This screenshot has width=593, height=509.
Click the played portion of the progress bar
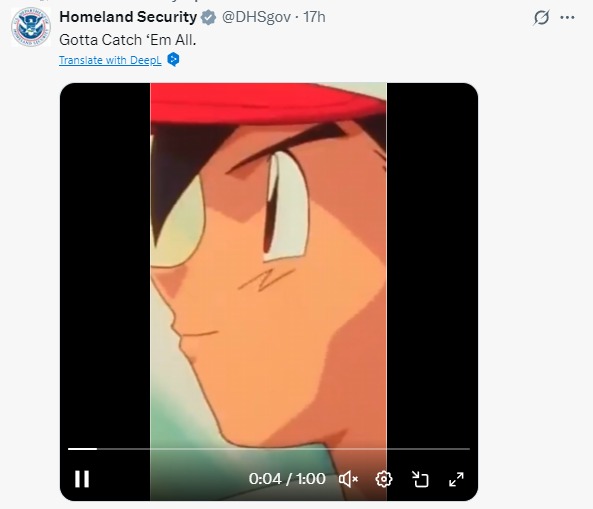coord(82,449)
